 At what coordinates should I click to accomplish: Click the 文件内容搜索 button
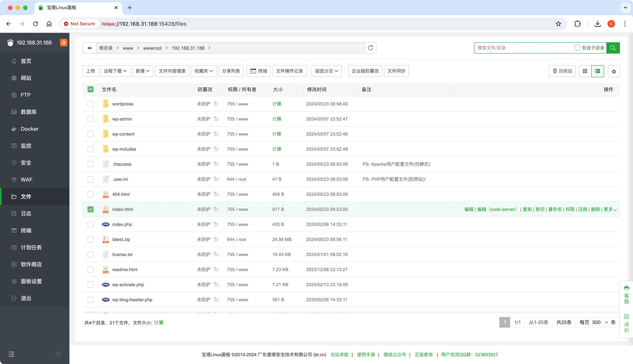pyautogui.click(x=172, y=71)
